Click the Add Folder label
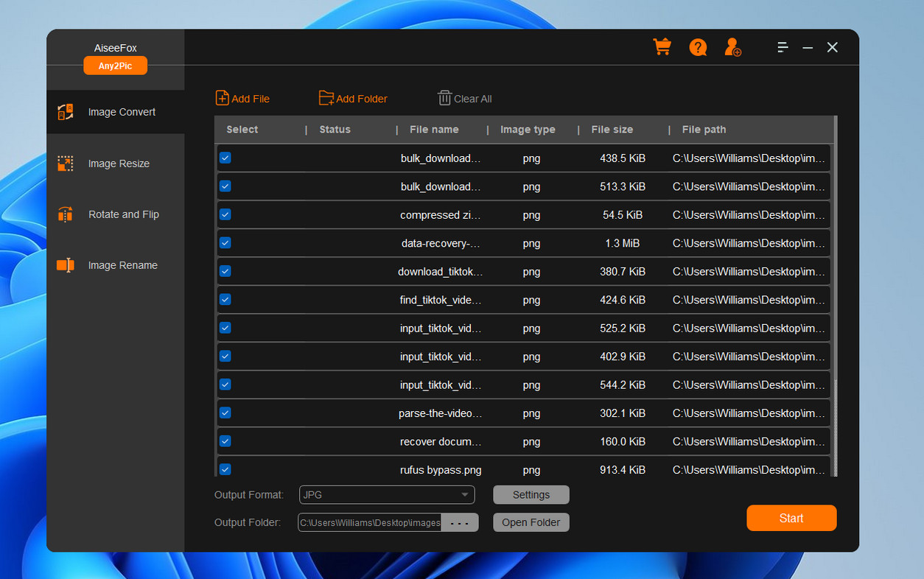Image resolution: width=924 pixels, height=579 pixels. click(x=362, y=99)
